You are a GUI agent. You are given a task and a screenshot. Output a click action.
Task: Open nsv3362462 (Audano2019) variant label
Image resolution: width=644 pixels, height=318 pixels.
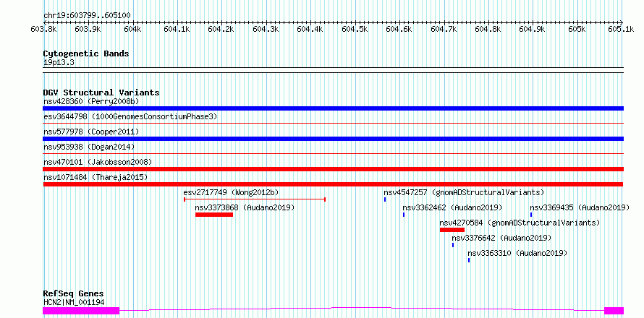452,207
